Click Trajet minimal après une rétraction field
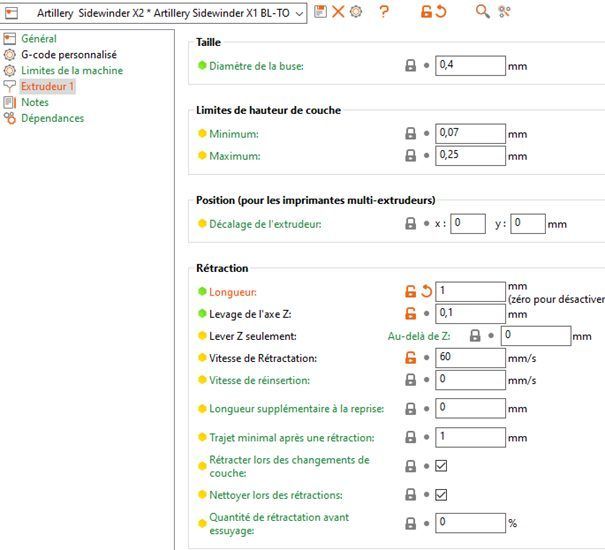 470,437
